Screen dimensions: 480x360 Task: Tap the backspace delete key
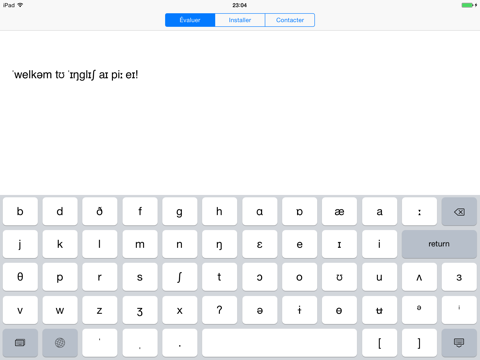459,211
